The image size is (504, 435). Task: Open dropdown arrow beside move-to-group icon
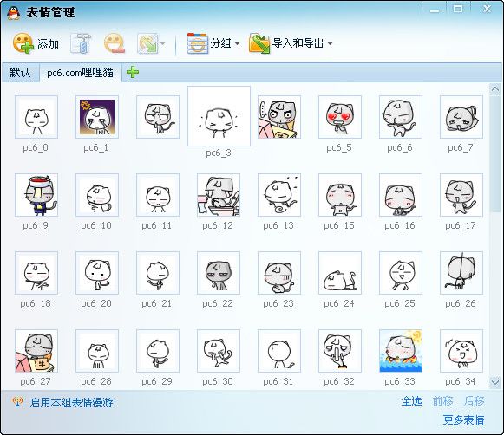[162, 43]
